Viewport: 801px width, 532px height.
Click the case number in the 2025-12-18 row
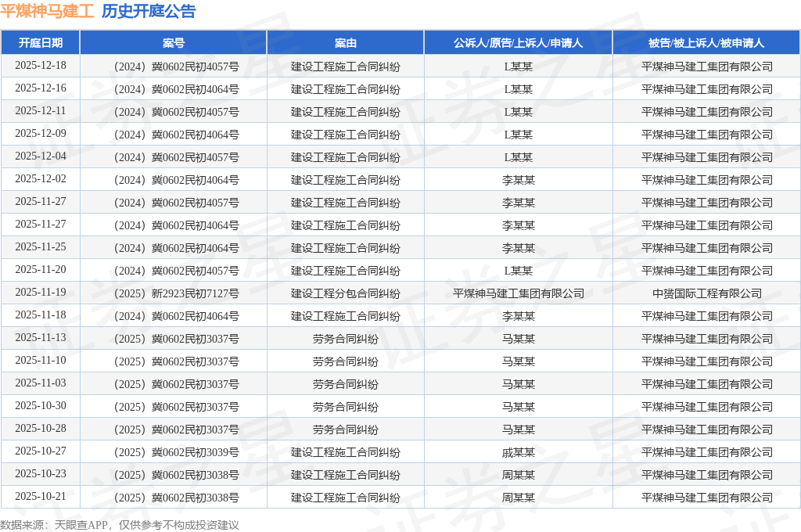tap(174, 66)
